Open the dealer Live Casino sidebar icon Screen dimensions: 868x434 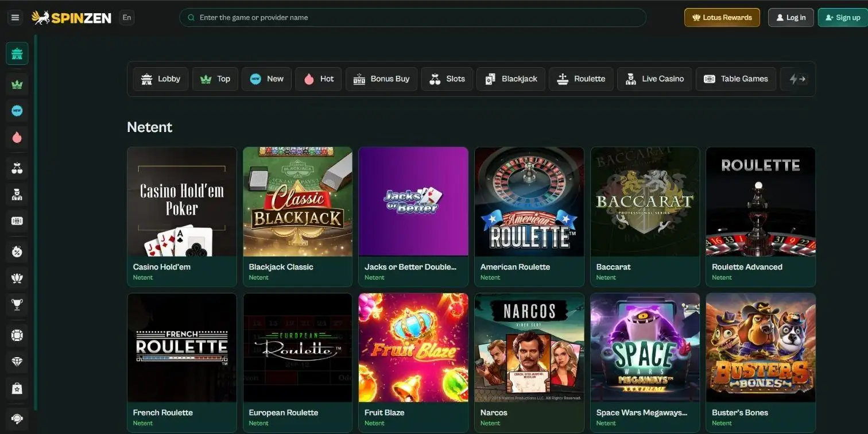point(17,195)
